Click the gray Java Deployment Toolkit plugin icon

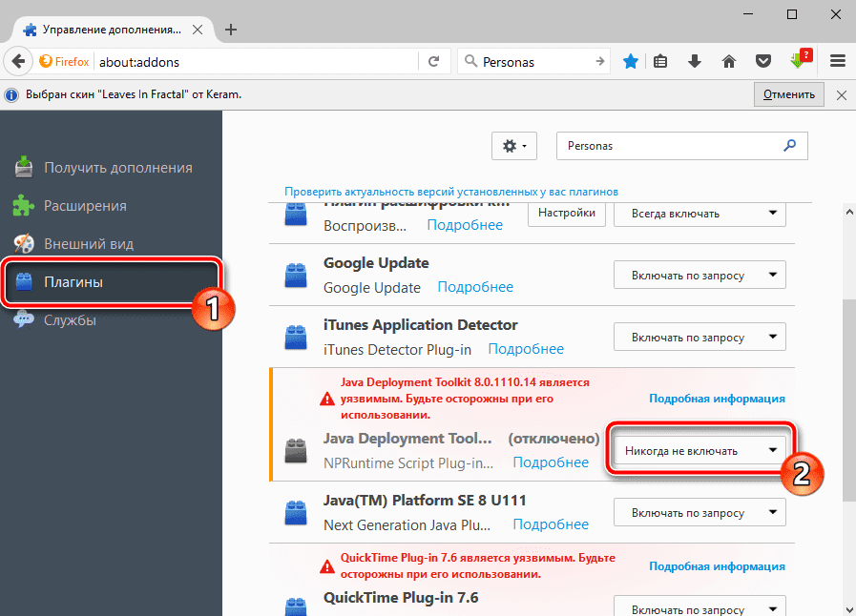coord(296,451)
